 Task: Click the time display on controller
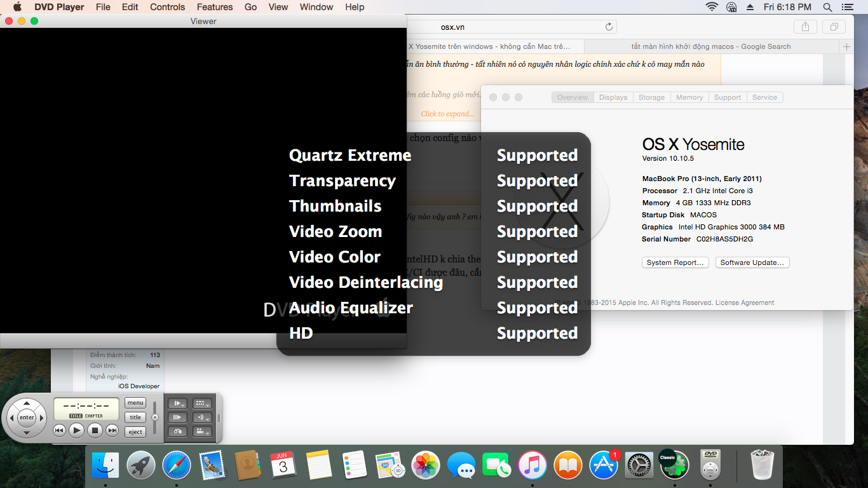86,409
